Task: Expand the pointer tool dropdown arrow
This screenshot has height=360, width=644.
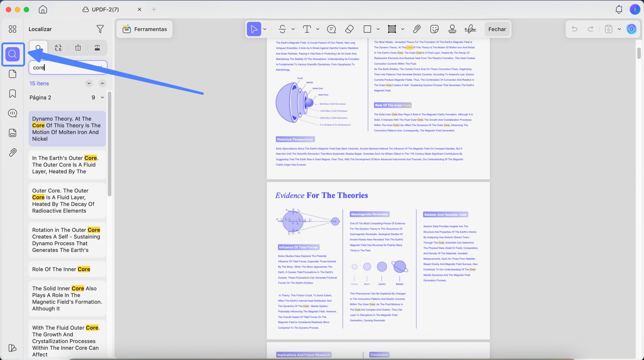Action: tap(265, 29)
